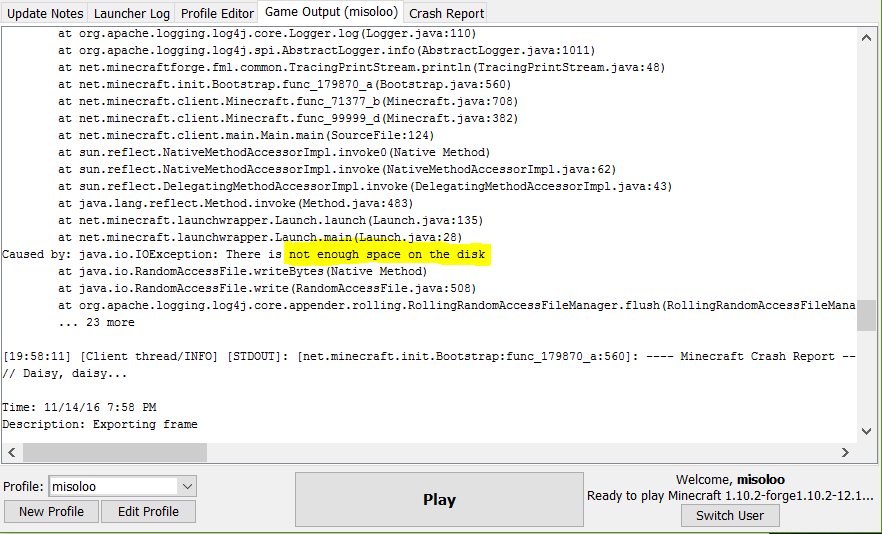Screen dimensions: 882x534
Task: Launch the game with Play button
Action: (x=439, y=500)
